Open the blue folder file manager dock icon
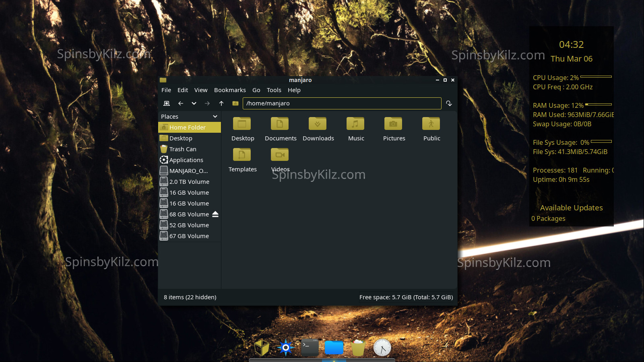 [x=334, y=348]
